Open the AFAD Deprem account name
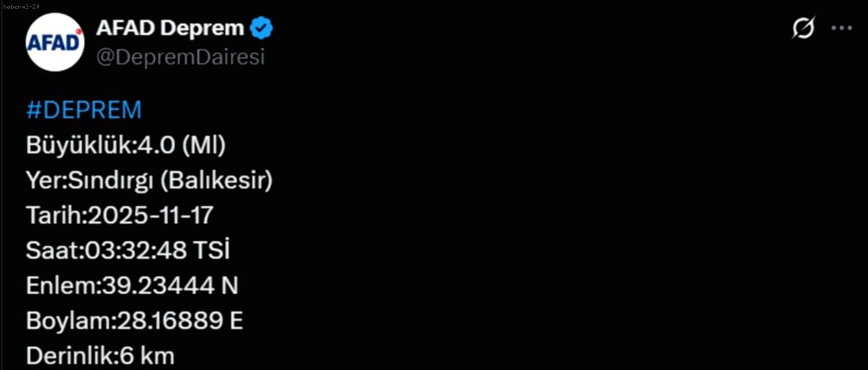Viewport: 868px width, 370px height. (170, 29)
